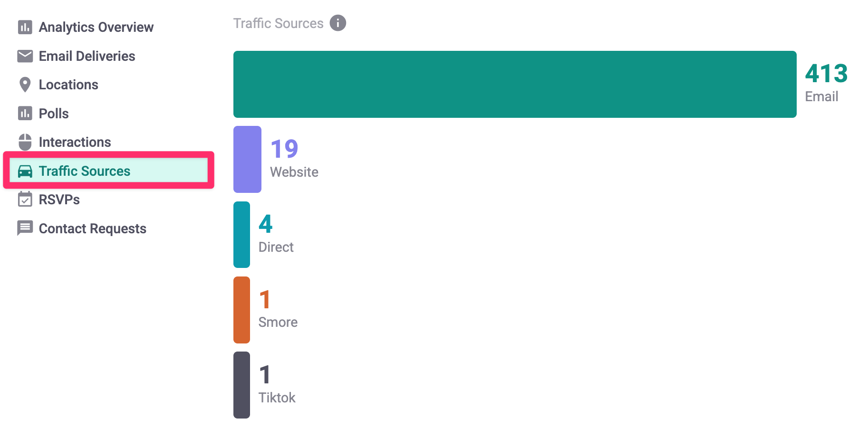Click the Locations map pin icon

coord(25,85)
